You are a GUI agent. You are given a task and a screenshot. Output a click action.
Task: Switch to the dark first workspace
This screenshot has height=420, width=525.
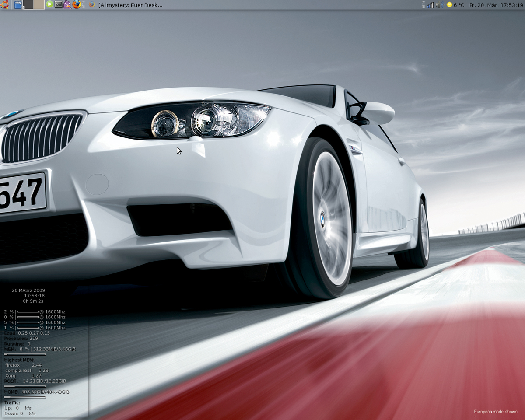point(28,5)
